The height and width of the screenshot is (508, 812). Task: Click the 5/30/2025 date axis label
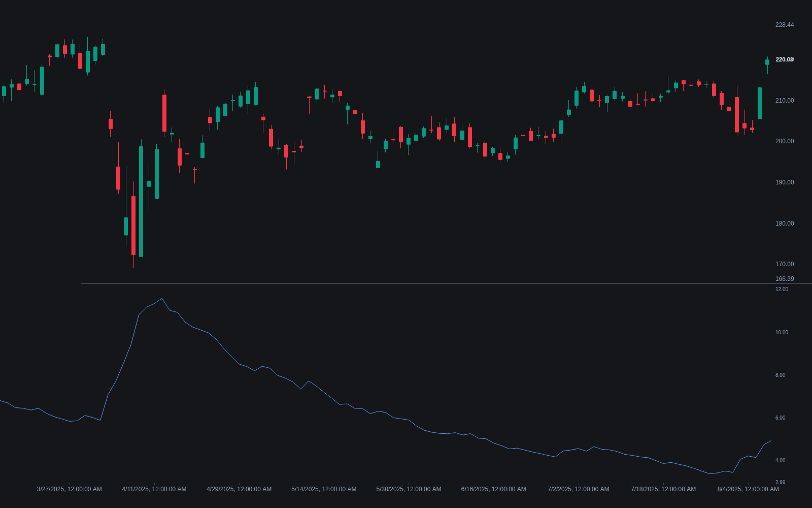(409, 489)
